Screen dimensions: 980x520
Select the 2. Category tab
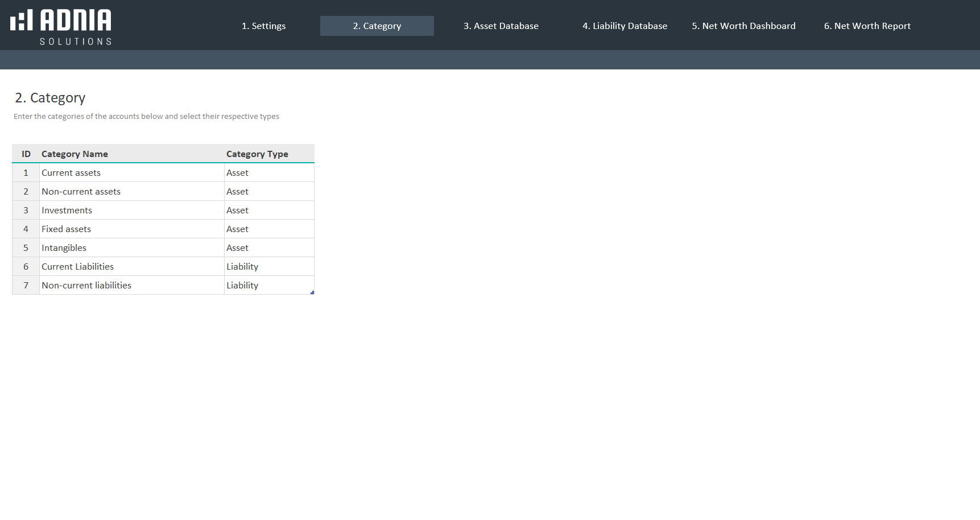pyautogui.click(x=377, y=26)
